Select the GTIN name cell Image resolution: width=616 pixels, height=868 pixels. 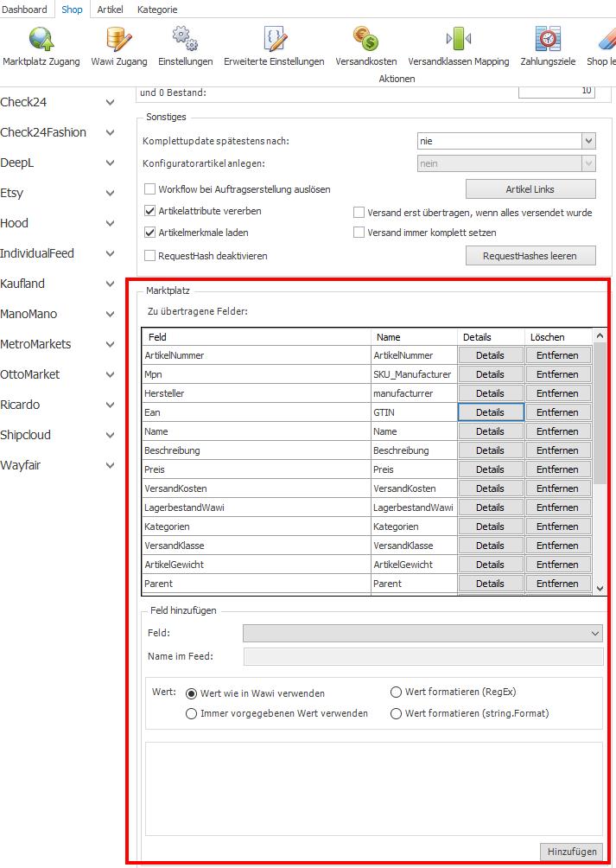(414, 412)
